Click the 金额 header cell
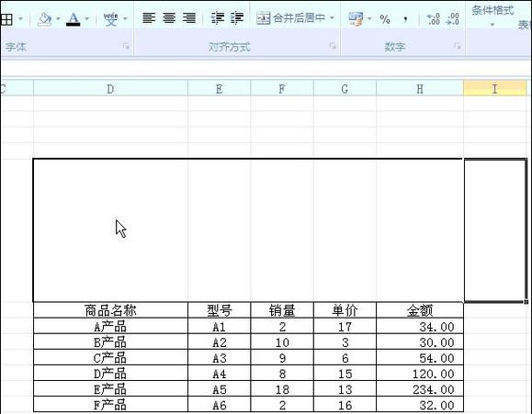Screen dimensions: 532x414 point(420,310)
